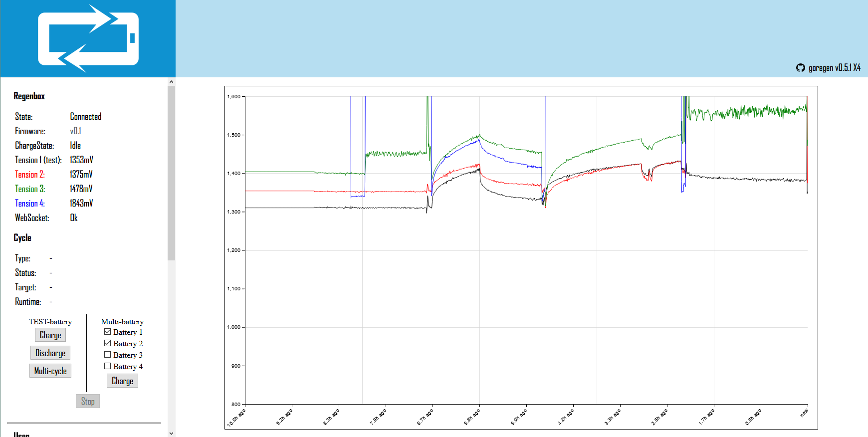The width and height of the screenshot is (868, 437).
Task: Click the sidebar scroll up arrow
Action: tap(171, 82)
